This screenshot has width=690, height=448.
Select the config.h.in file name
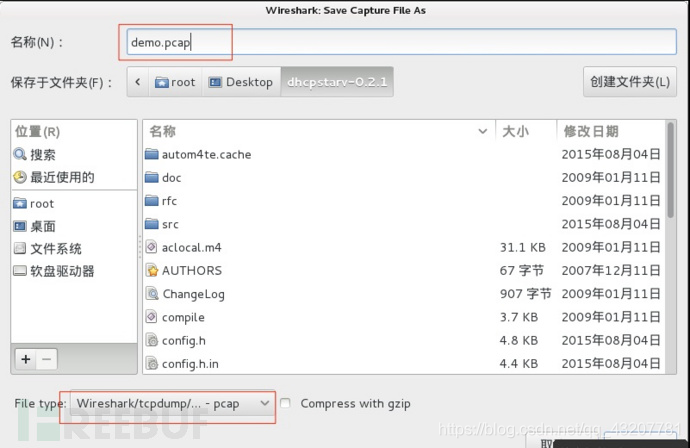(x=190, y=364)
